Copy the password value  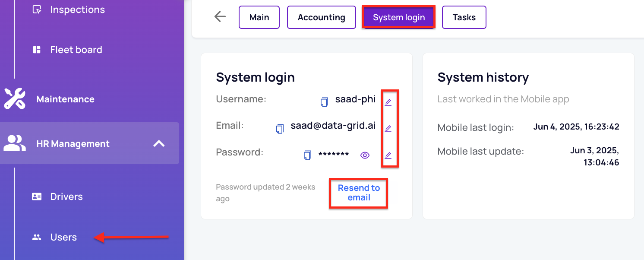[x=307, y=155]
